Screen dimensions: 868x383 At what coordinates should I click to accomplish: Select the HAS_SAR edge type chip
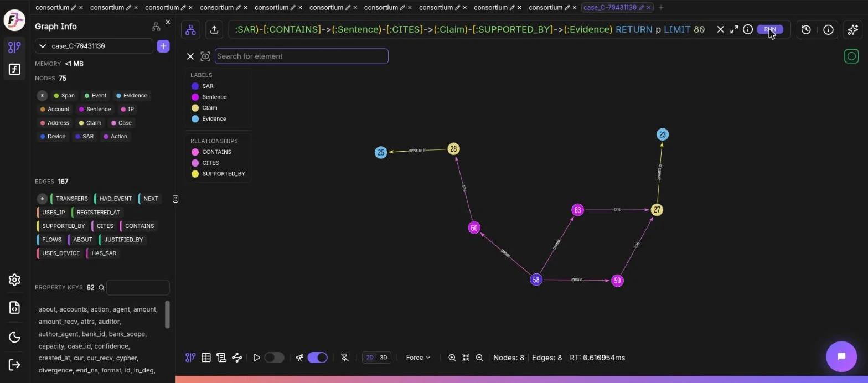point(103,253)
